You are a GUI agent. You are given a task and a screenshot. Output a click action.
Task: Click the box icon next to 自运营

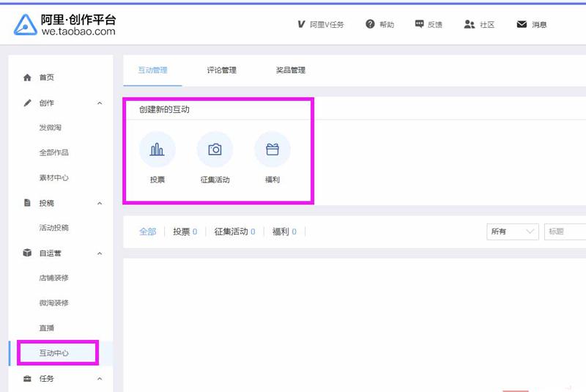27,253
